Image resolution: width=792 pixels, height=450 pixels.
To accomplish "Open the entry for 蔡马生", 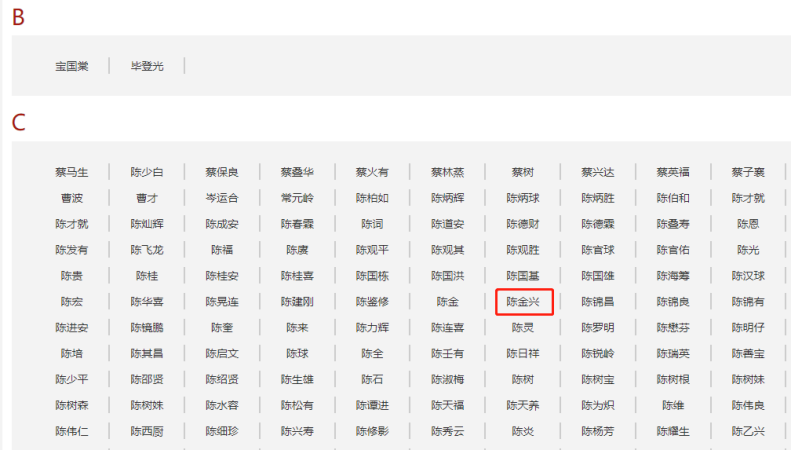I will (72, 172).
